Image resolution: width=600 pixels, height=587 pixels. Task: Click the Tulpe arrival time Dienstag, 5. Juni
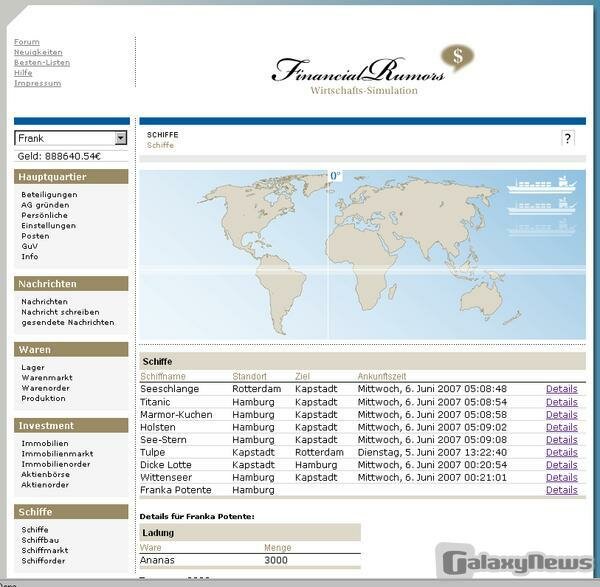[x=432, y=452]
